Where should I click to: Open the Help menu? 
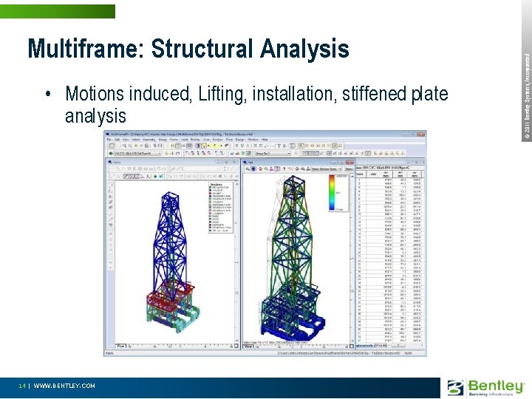coord(265,140)
